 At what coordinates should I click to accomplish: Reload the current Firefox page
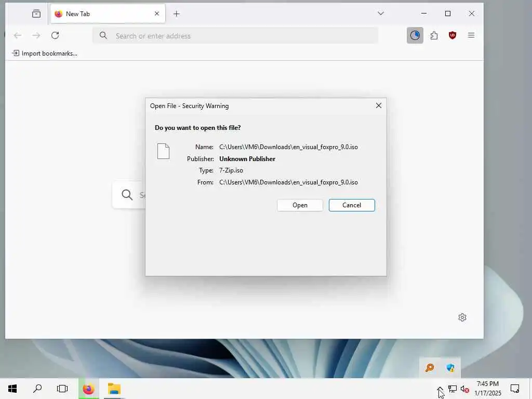(55, 35)
